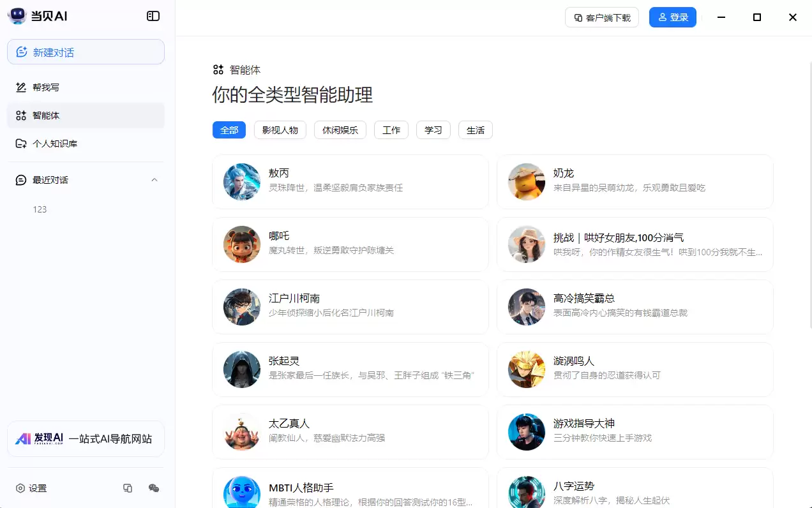
Task: Open 个人知识库 in the sidebar
Action: [55, 144]
